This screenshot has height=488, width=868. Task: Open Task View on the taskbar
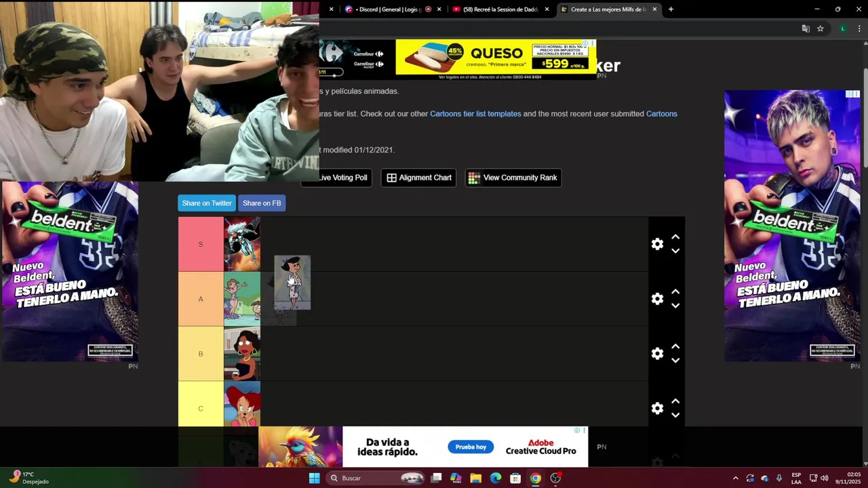[437, 479]
